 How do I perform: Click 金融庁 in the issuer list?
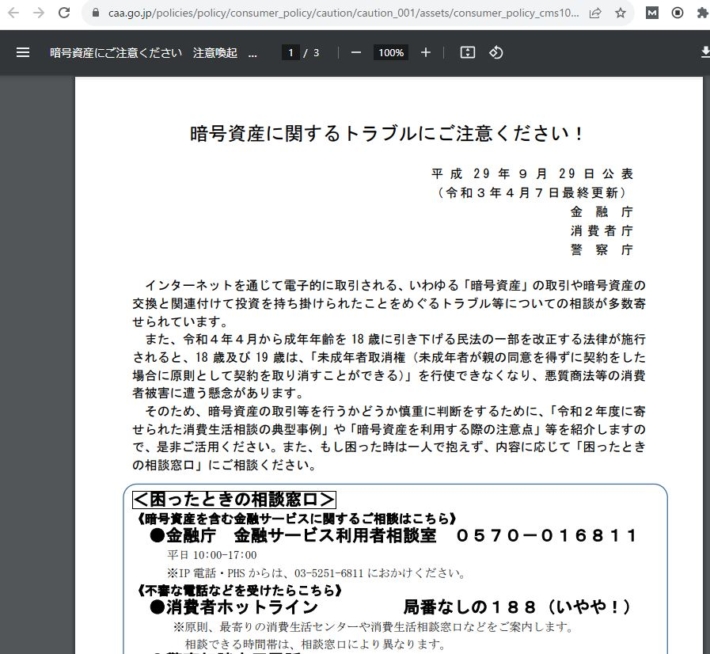pyautogui.click(x=602, y=212)
